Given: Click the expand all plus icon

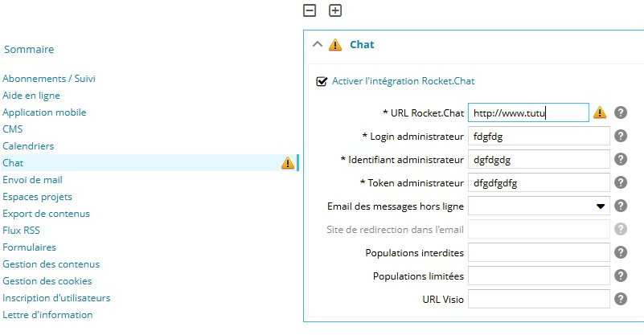Looking at the screenshot, I should 335,10.
